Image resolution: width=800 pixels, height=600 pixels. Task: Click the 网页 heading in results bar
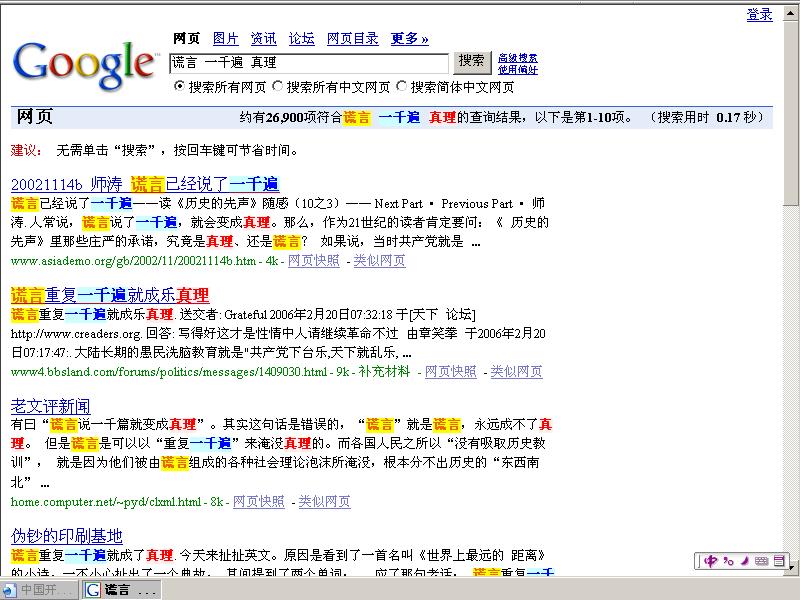35,116
